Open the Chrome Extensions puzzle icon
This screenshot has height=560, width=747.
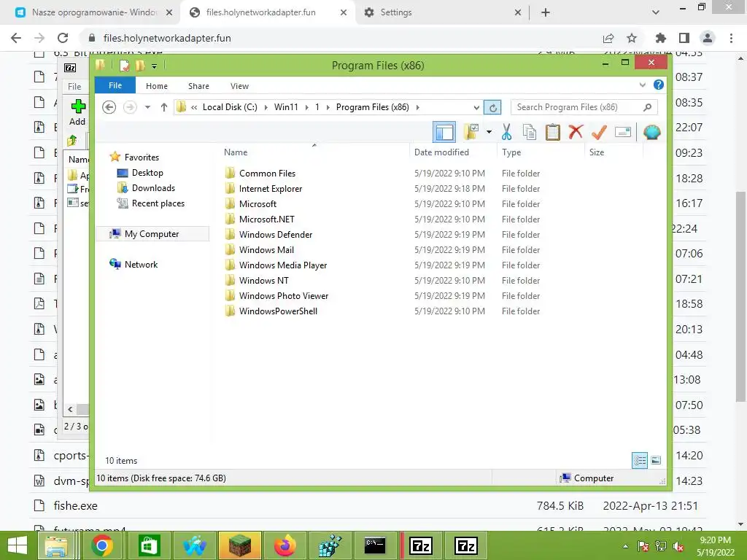[x=661, y=38]
